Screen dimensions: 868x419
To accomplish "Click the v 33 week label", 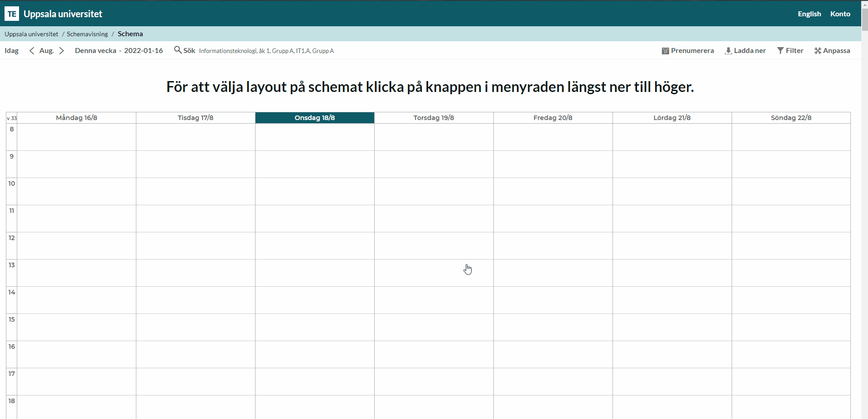I will 12,118.
